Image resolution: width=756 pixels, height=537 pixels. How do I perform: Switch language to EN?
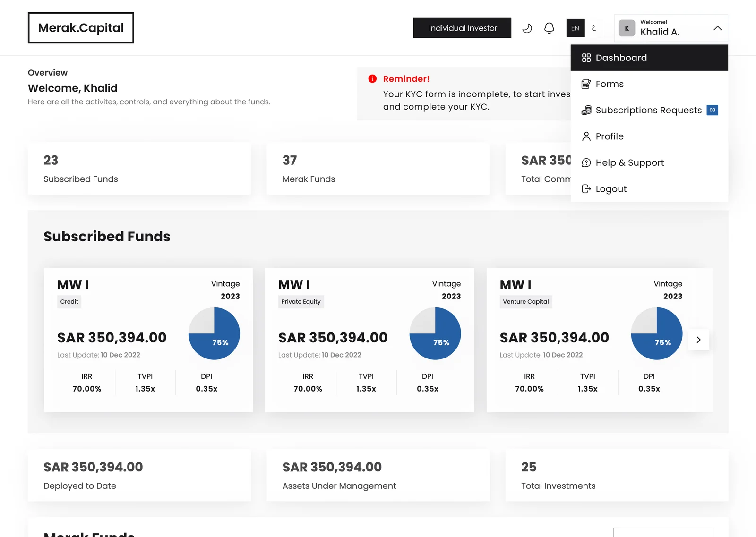point(575,28)
